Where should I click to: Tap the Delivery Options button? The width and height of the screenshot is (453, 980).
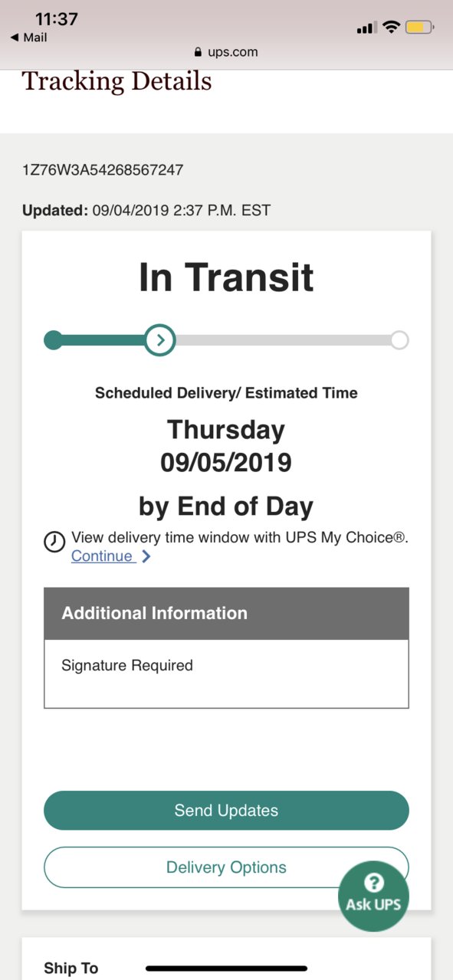pyautogui.click(x=226, y=867)
